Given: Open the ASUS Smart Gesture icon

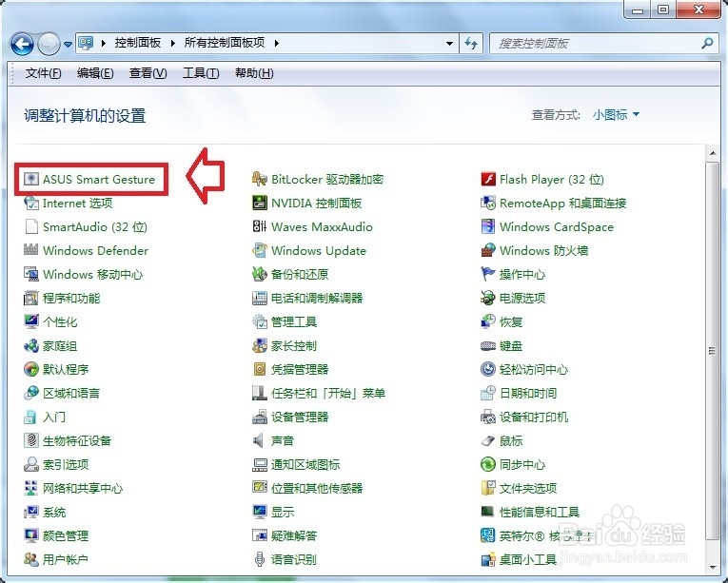Looking at the screenshot, I should pos(31,179).
